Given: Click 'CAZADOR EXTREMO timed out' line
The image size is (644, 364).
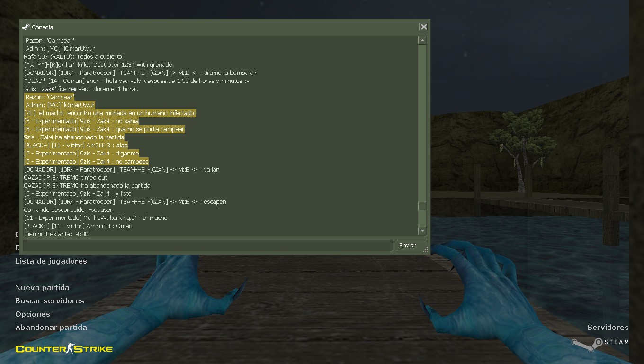Looking at the screenshot, I should pyautogui.click(x=65, y=178).
